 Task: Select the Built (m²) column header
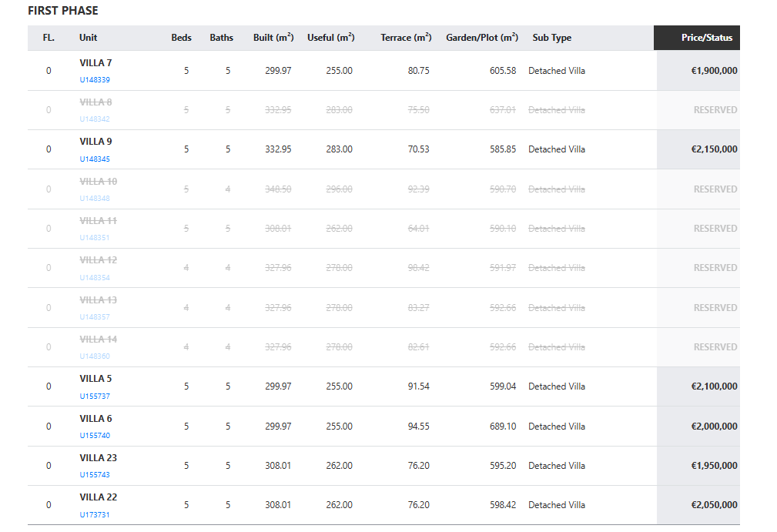click(x=273, y=38)
